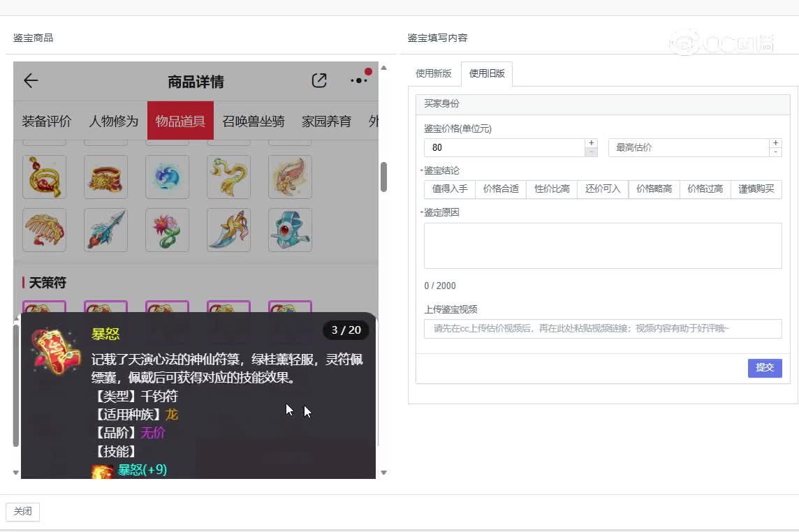Open the share/export icon in the header

pos(319,80)
